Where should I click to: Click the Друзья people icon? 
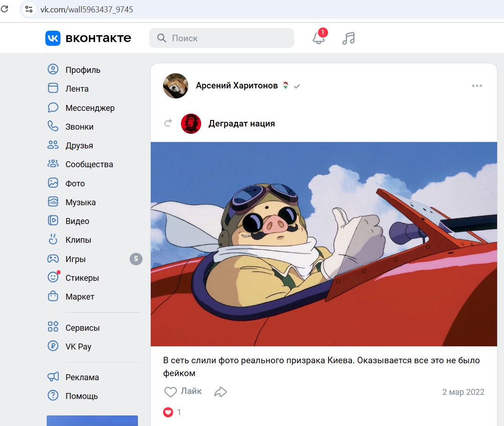tap(53, 145)
